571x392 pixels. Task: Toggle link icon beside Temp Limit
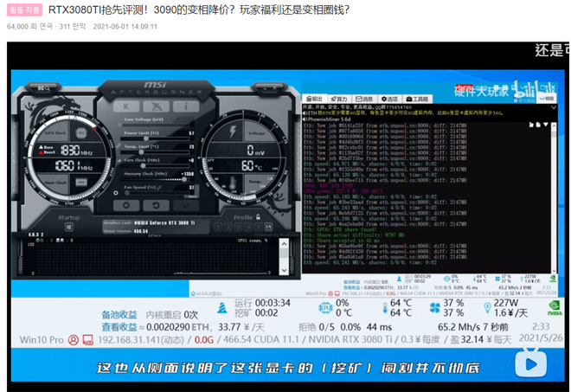pos(119,146)
